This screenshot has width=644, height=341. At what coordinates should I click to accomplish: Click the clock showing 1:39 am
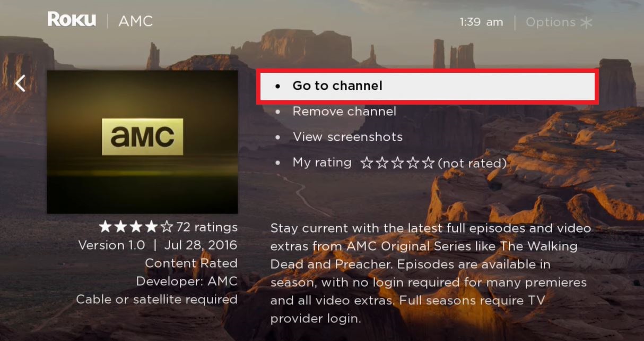(481, 22)
